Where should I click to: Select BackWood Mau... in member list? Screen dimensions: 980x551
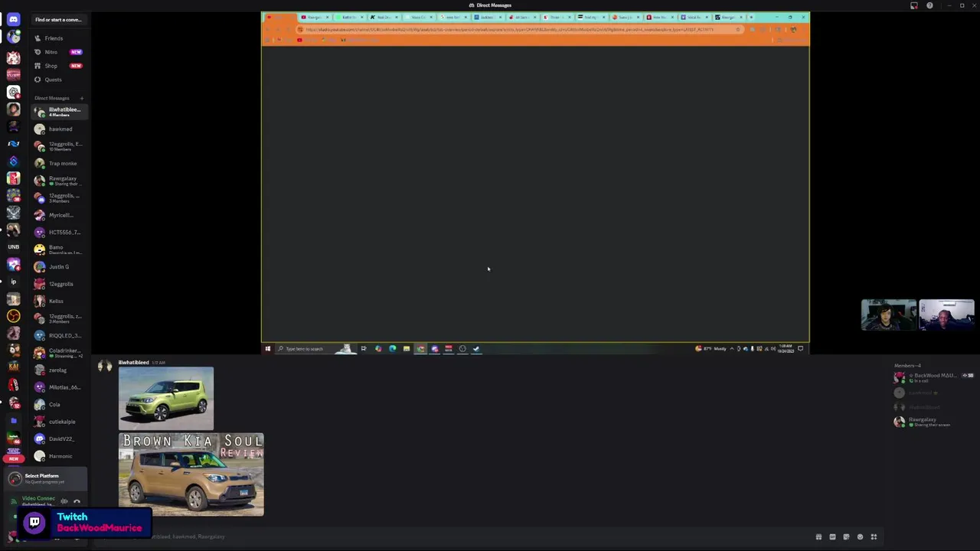933,377
